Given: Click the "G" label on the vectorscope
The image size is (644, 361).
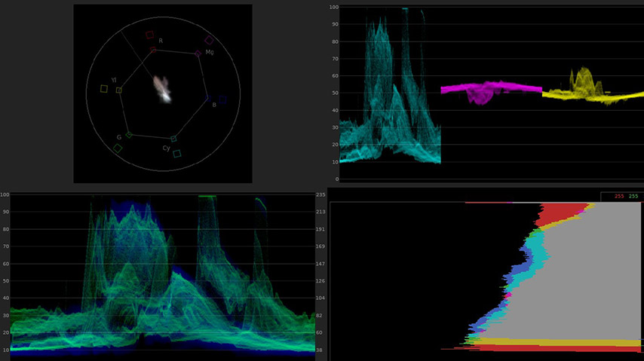Looking at the screenshot, I should 119,137.
